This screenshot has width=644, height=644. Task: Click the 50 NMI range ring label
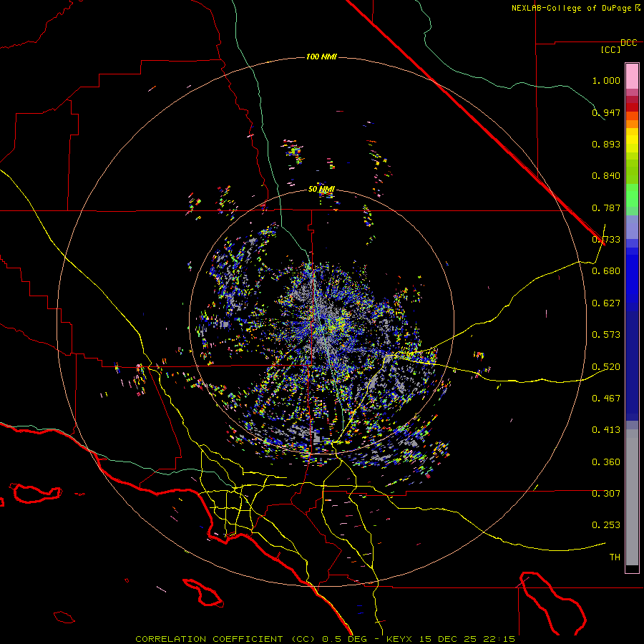(321, 190)
